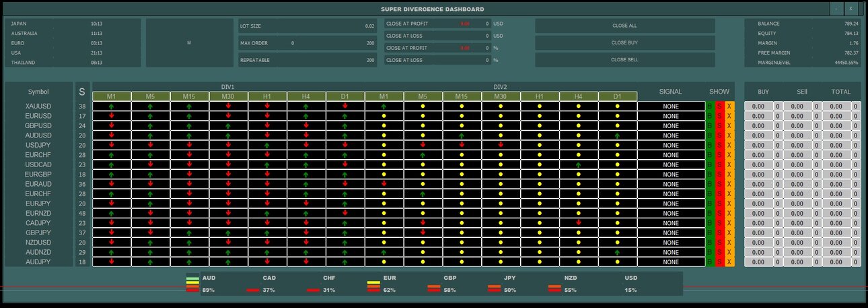Click the S column header button
This screenshot has height=308, width=868.
tap(82, 92)
